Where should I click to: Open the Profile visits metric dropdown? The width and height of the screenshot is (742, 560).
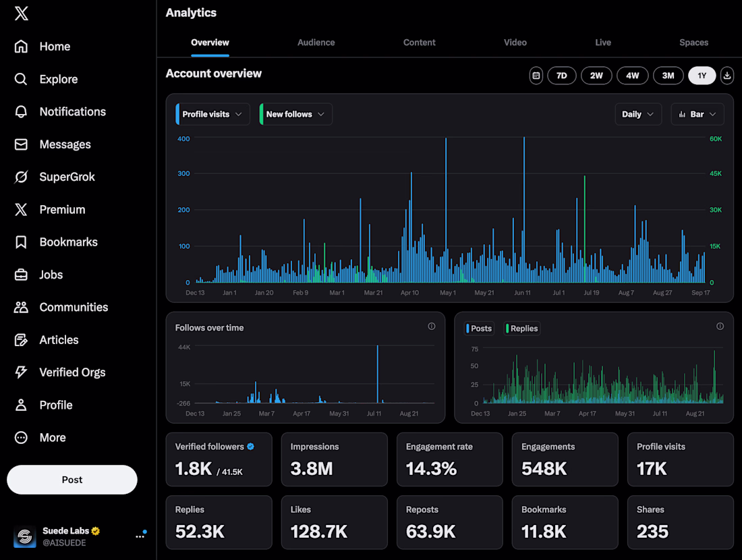(212, 114)
